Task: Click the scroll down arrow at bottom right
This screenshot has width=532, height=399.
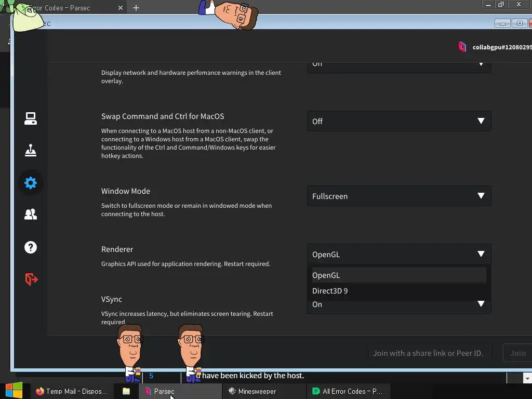Action: point(528,378)
